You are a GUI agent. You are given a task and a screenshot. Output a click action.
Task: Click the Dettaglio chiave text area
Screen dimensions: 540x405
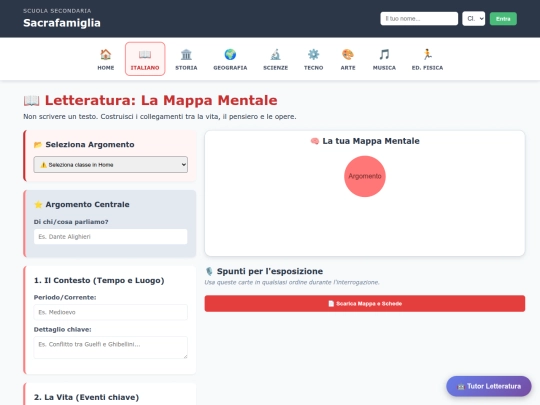tap(111, 347)
